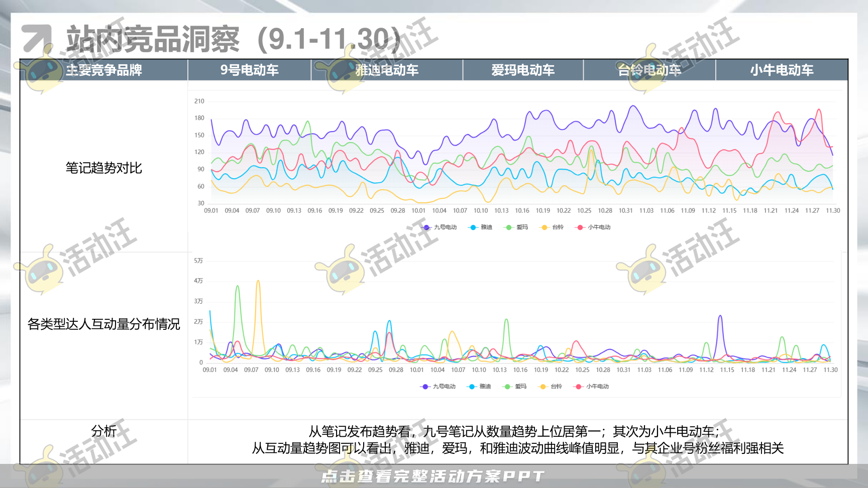Viewport: 868px width, 488px height.
Task: Click the 210 y-axis label
Action: point(199,101)
